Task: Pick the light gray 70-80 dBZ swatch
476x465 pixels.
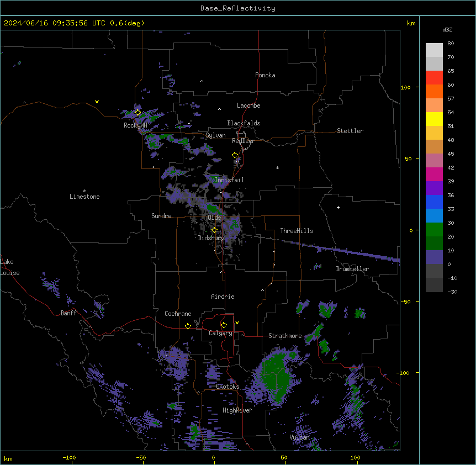Action: click(x=434, y=50)
